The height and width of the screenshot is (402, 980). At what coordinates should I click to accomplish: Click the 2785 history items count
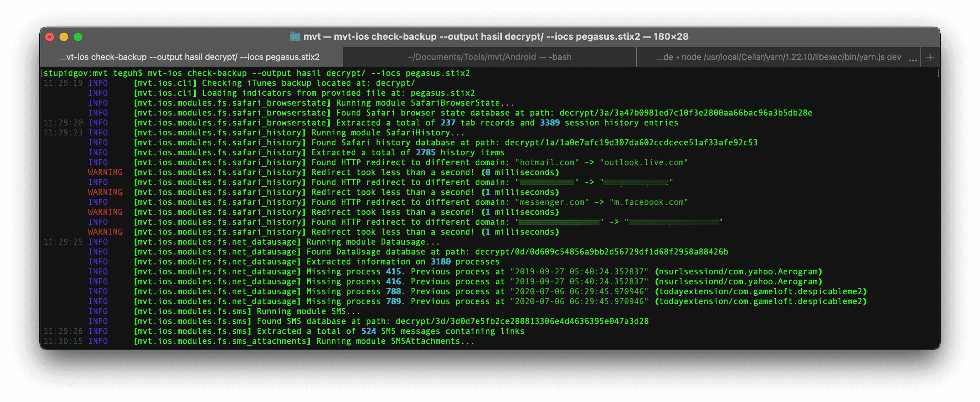pos(425,152)
